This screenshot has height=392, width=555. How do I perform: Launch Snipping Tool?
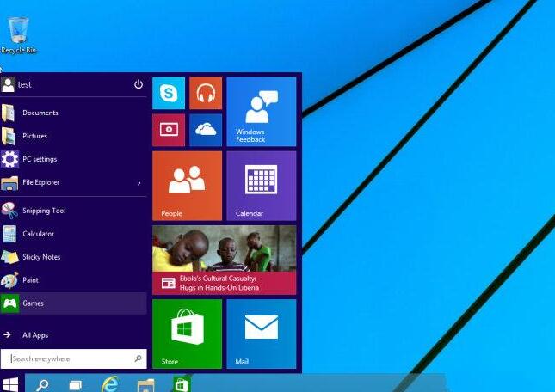[x=73, y=211]
